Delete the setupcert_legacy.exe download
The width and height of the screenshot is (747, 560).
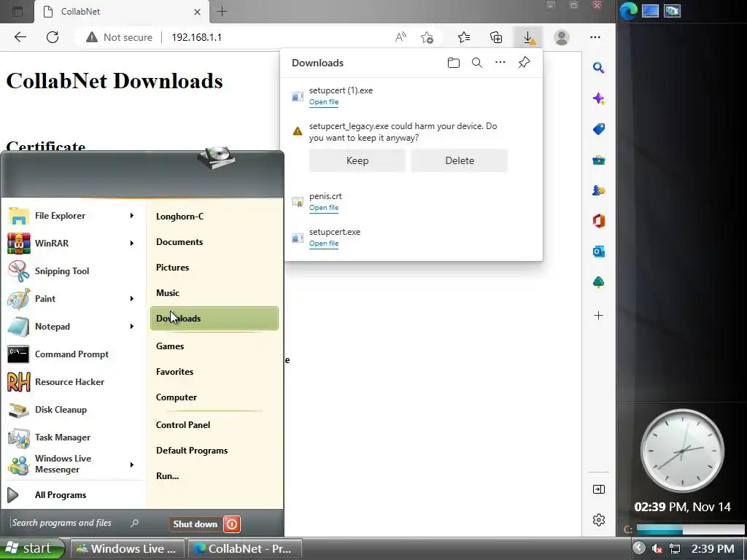coord(460,160)
